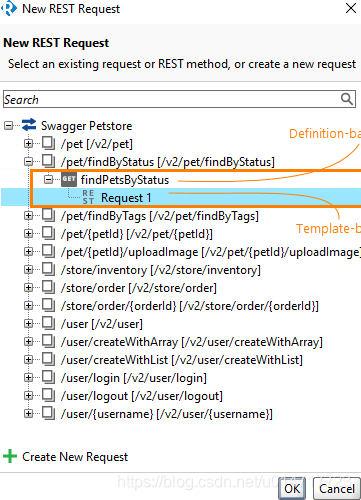Click the GET method icon of findPetsByStatus
361x500 pixels.
click(69, 179)
